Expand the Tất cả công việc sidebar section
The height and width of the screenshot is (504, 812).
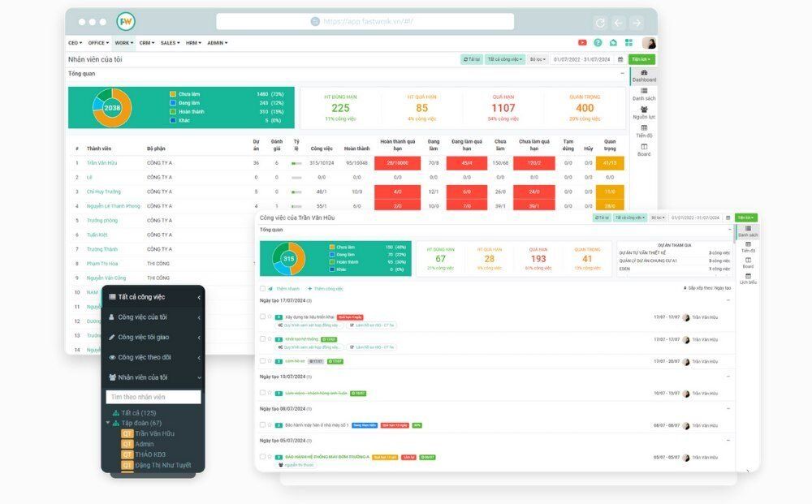click(x=153, y=297)
